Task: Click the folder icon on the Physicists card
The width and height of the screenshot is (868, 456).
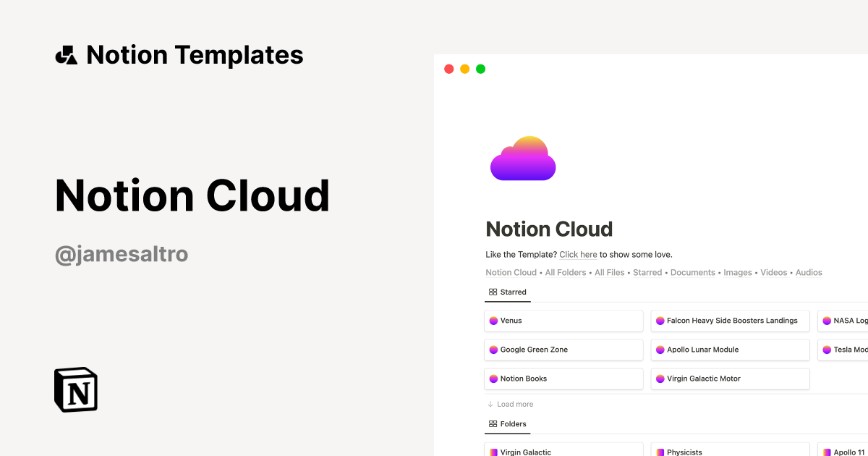Action: point(660,452)
